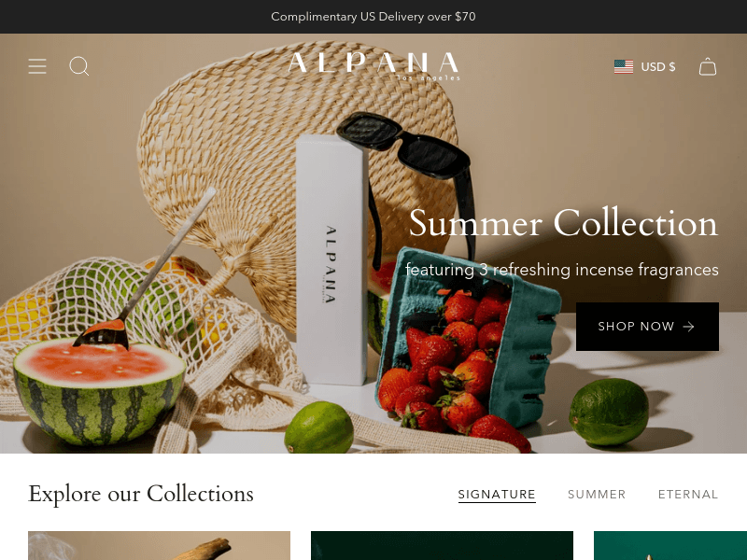Open the second dark green product thumbnail
The width and height of the screenshot is (747, 560).
click(x=442, y=546)
